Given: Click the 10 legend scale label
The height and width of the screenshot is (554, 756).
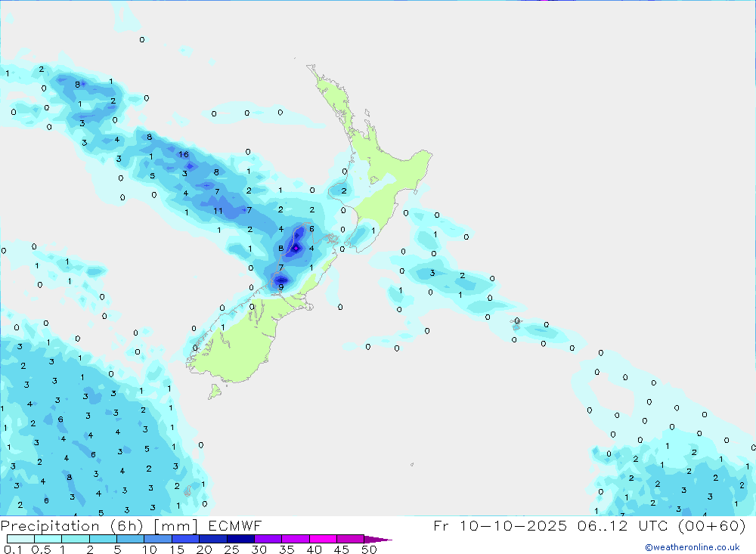Looking at the screenshot, I should coord(149,549).
